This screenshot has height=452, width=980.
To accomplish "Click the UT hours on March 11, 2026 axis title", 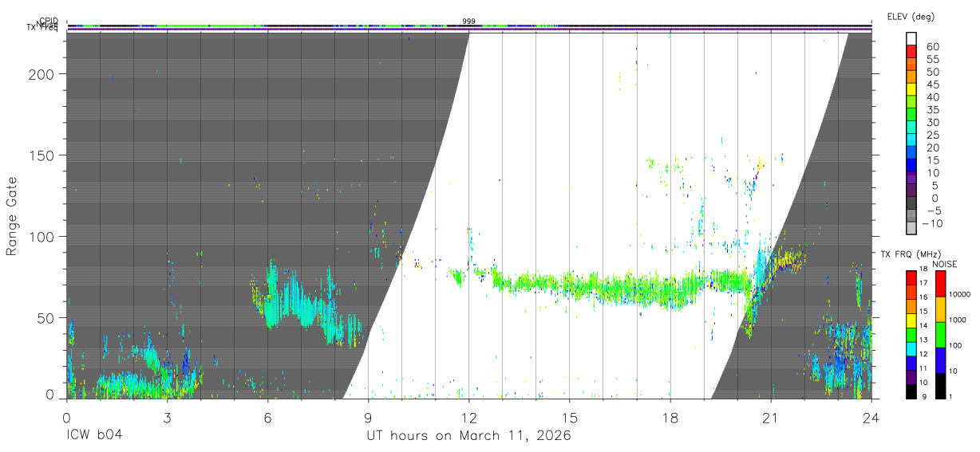I will coord(468,436).
